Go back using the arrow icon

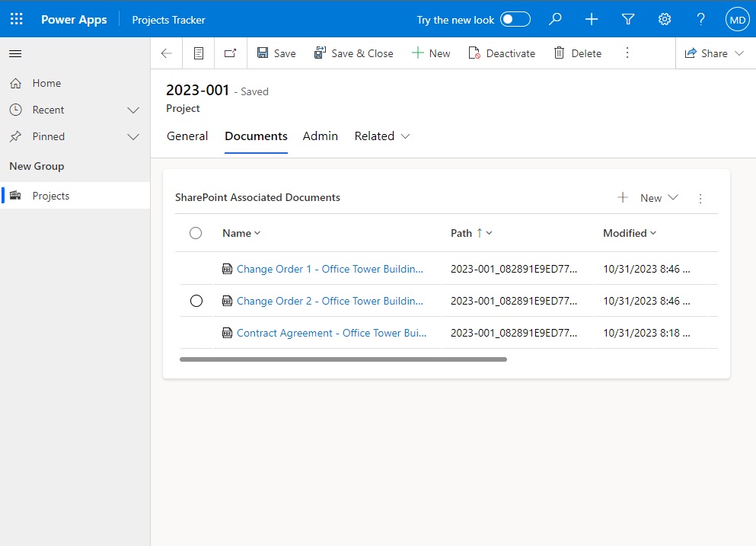pos(166,53)
